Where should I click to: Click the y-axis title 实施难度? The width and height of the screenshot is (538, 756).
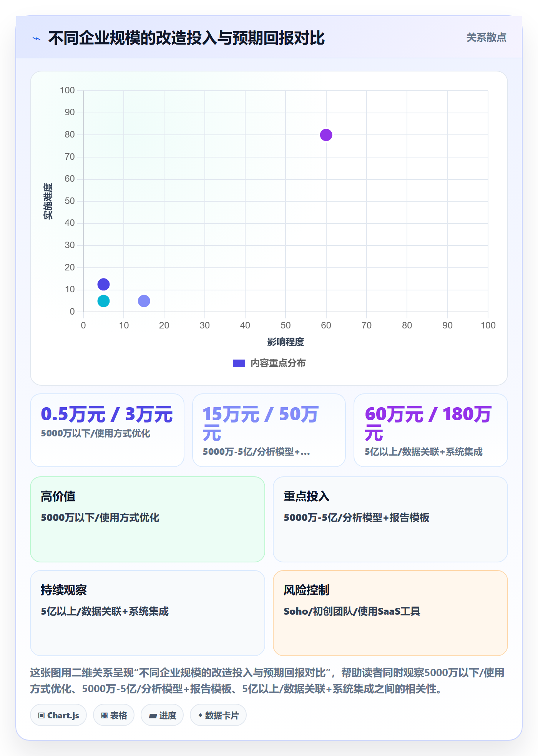point(48,201)
